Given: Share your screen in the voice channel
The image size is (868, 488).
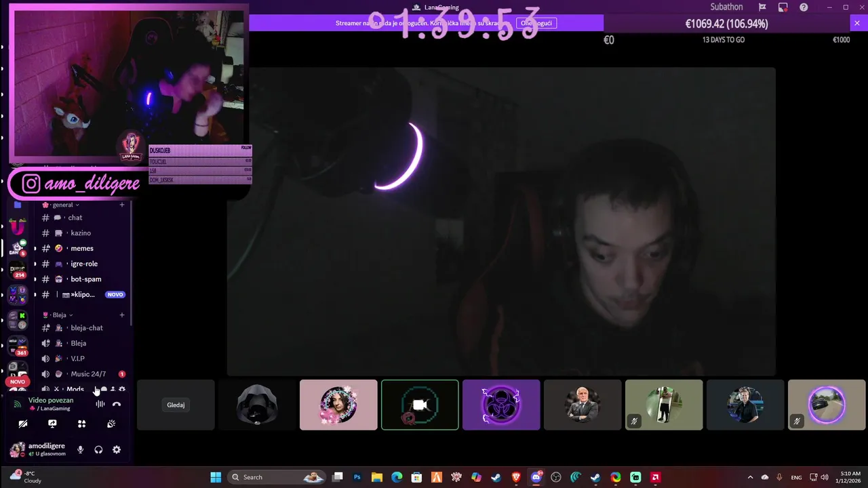Looking at the screenshot, I should (x=52, y=424).
